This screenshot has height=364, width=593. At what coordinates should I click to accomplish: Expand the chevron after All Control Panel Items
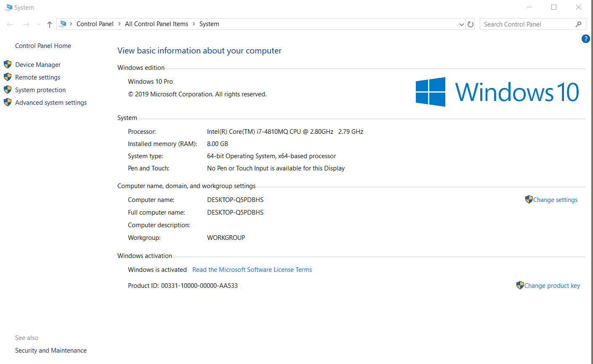[194, 24]
